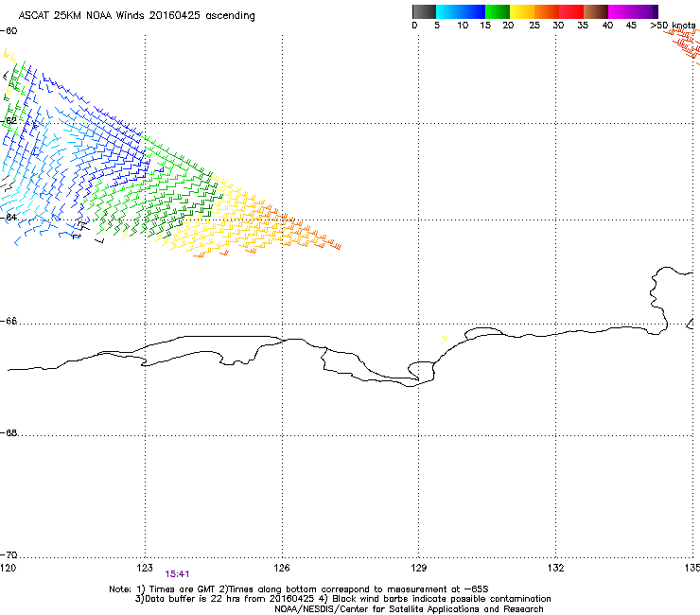Click the magenta 40-45 knots legend color
This screenshot has height=615, width=700.
(621, 11)
